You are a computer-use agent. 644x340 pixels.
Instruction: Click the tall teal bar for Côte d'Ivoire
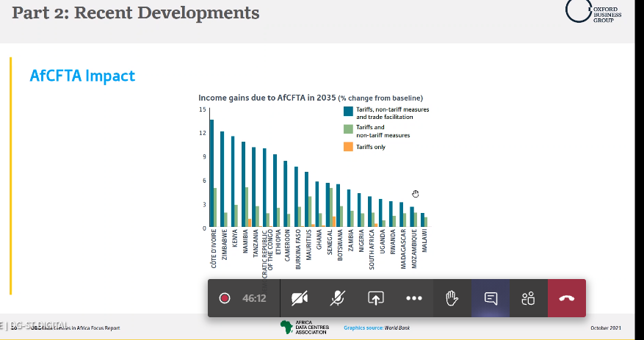(x=211, y=173)
